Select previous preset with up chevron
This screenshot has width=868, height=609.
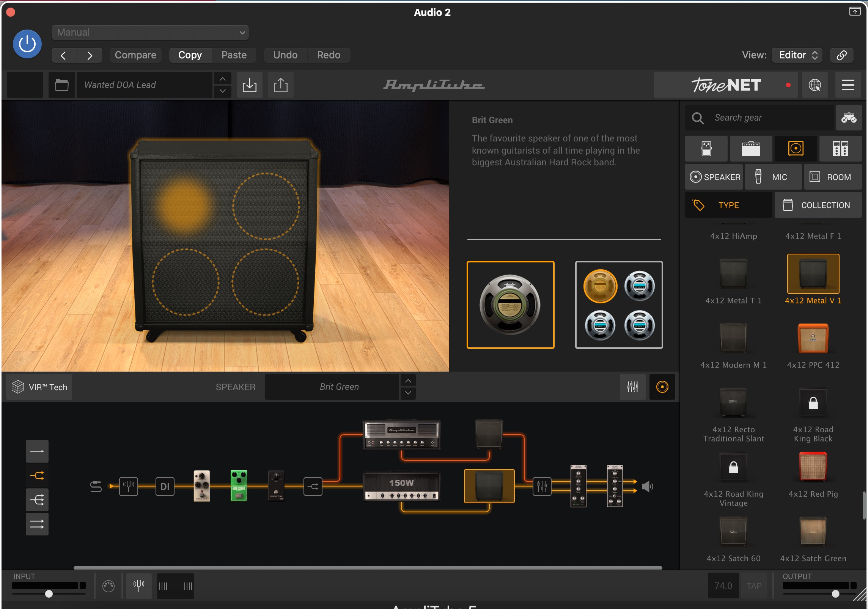(223, 79)
